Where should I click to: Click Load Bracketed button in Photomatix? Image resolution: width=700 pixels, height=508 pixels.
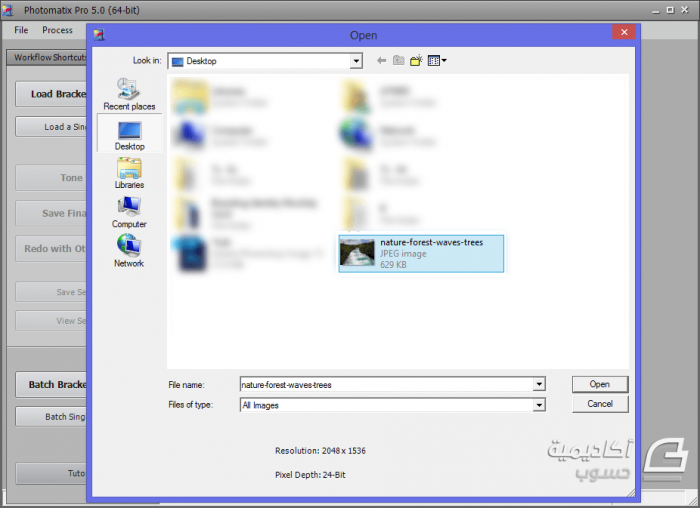point(51,94)
